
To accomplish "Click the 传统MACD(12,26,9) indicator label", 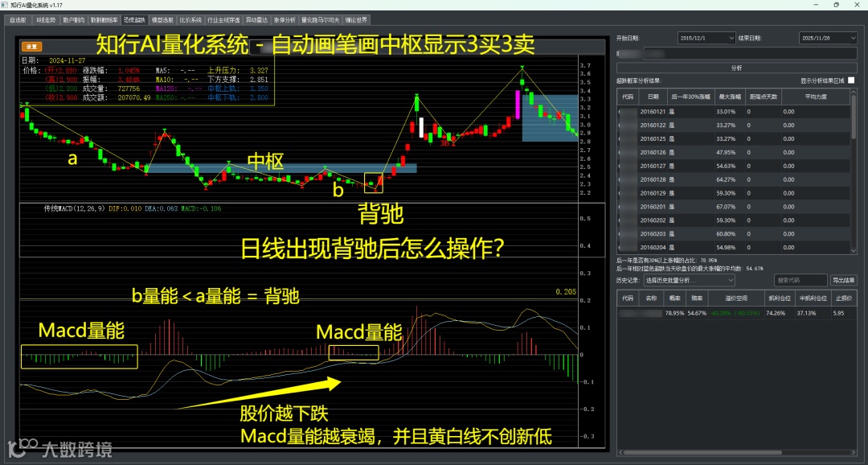I will click(x=75, y=209).
